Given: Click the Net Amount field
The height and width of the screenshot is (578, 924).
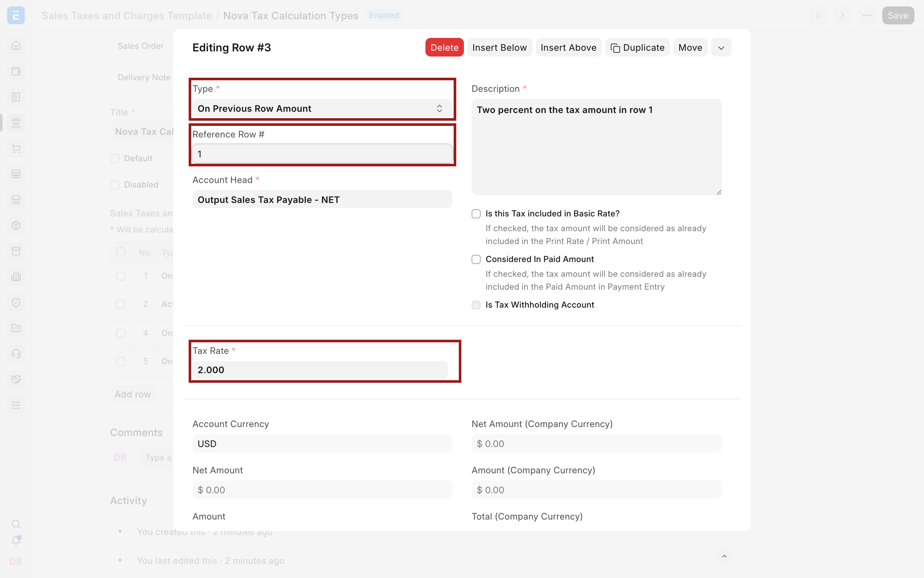Looking at the screenshot, I should (x=322, y=490).
